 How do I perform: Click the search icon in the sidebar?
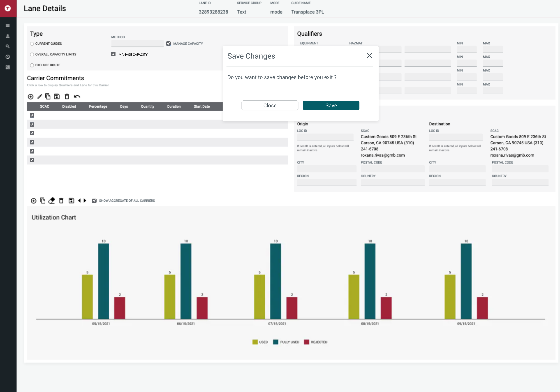8,46
